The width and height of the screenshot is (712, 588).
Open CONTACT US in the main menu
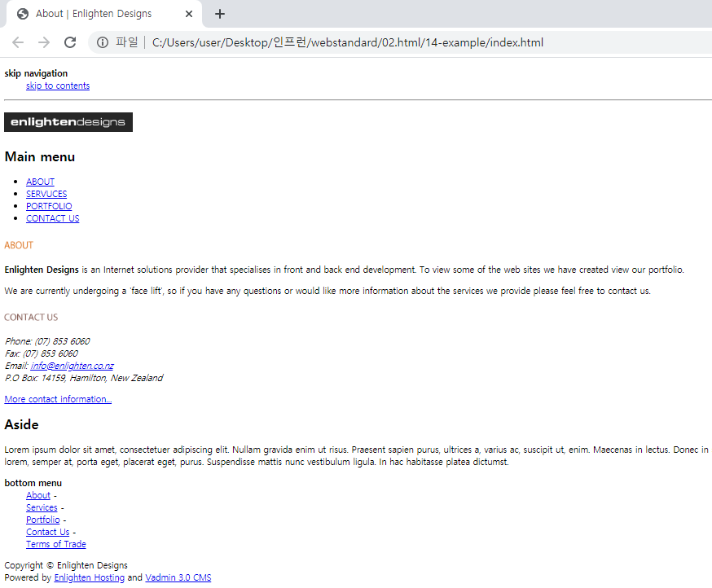[x=53, y=218]
